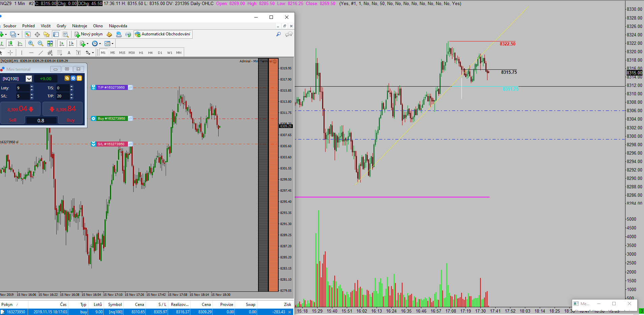
Task: Switch to D1 timeframe
Action: point(160,53)
